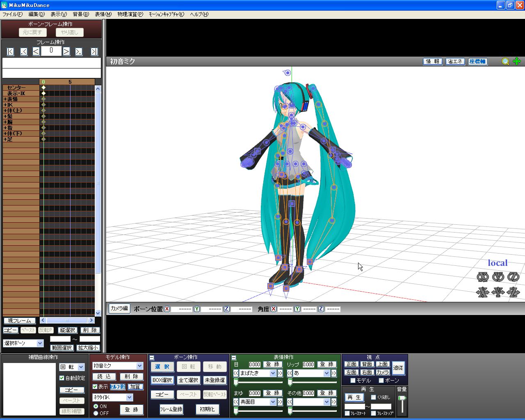This screenshot has width=525, height=420.
Task: Select previous eyebrow morph (<<)
Action: [236, 402]
